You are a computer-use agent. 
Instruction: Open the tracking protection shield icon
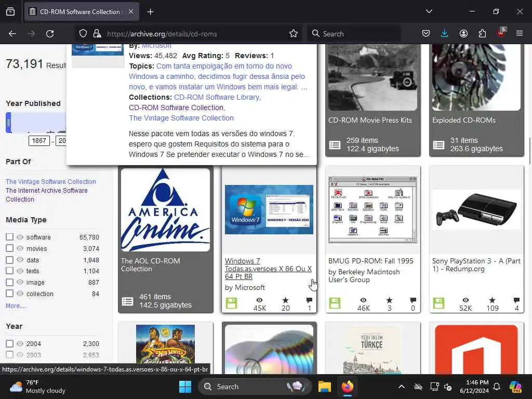[83, 34]
